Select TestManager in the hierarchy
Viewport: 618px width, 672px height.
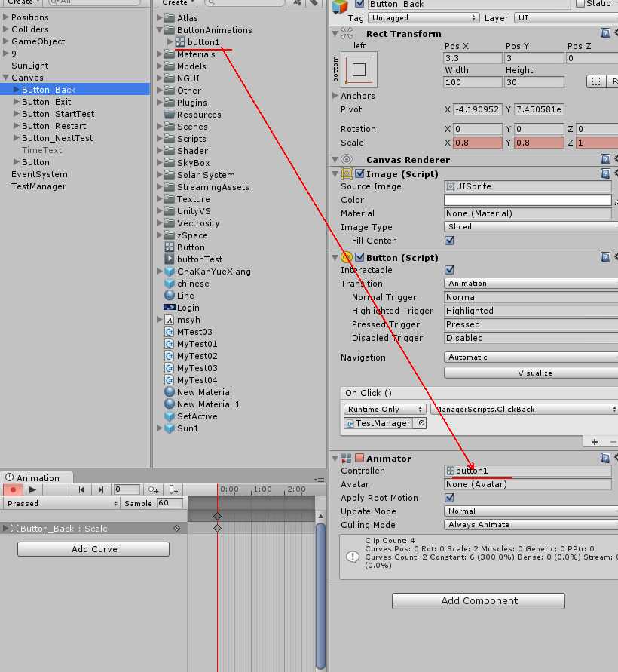38,186
